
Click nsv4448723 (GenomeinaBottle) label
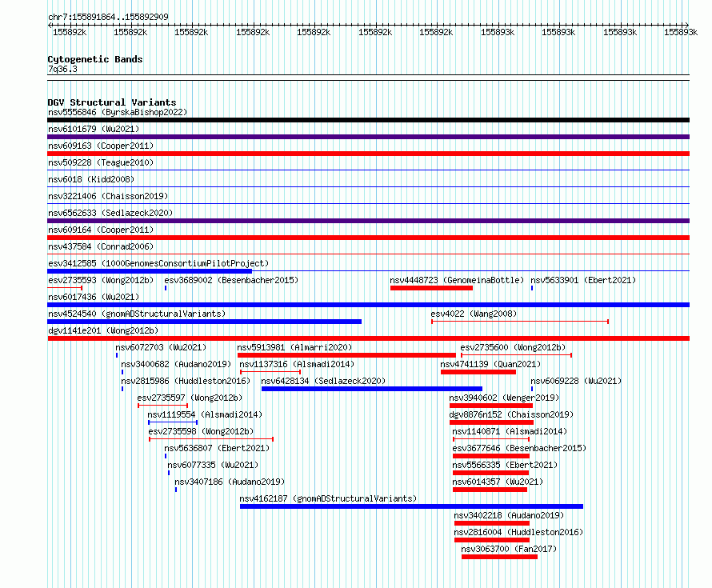click(457, 280)
